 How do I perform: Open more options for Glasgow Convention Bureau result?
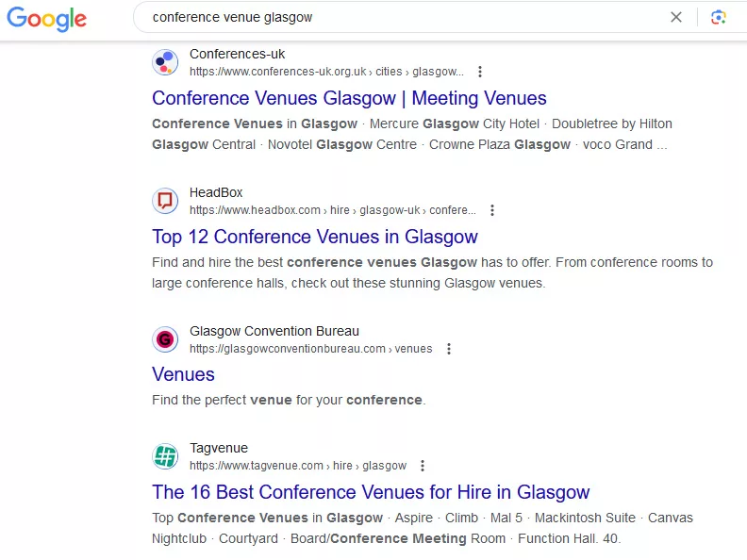[x=449, y=349]
